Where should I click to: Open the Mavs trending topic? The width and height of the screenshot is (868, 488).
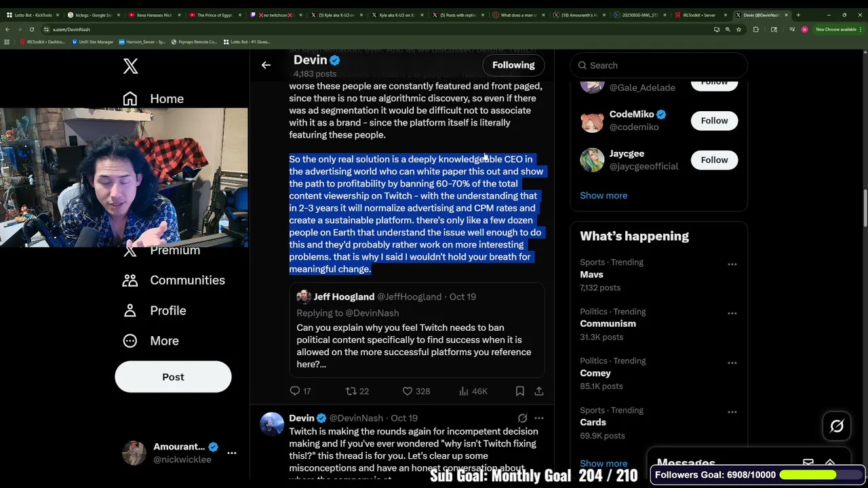click(591, 274)
